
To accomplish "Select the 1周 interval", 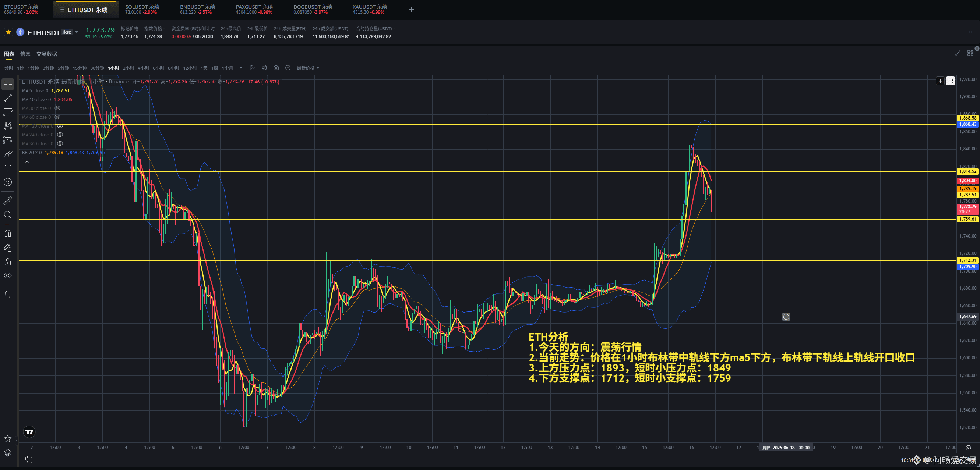I will [x=215, y=68].
